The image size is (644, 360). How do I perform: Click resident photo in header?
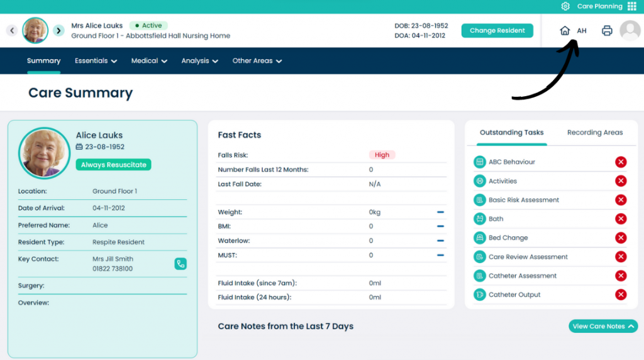click(35, 30)
